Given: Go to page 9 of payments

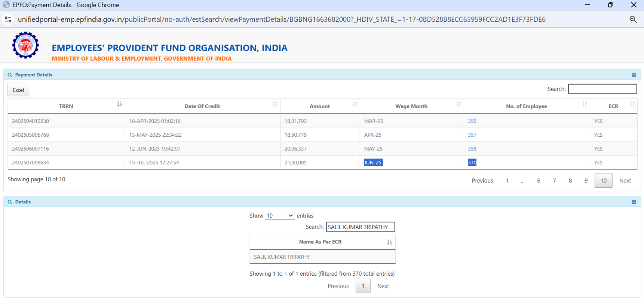Looking at the screenshot, I should click(x=586, y=181).
